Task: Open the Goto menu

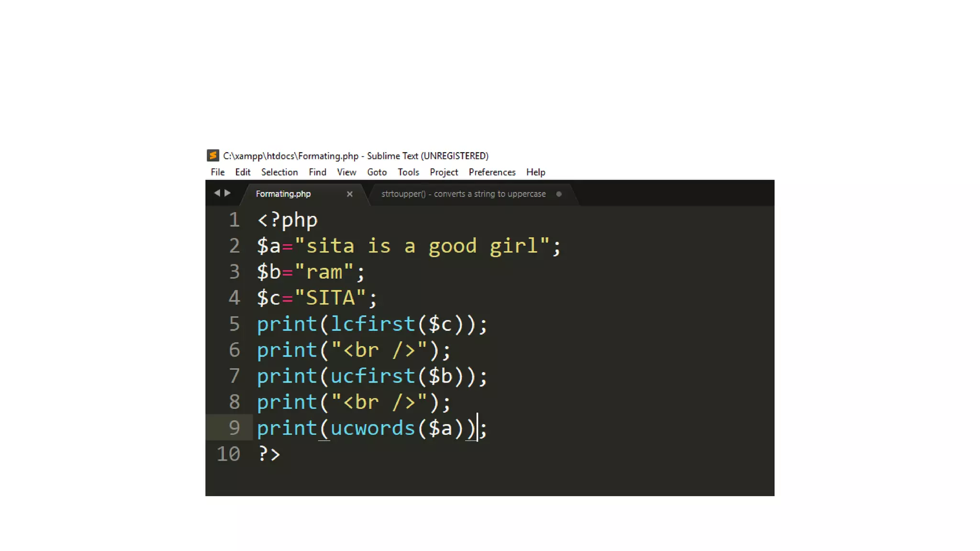Action: pos(377,172)
